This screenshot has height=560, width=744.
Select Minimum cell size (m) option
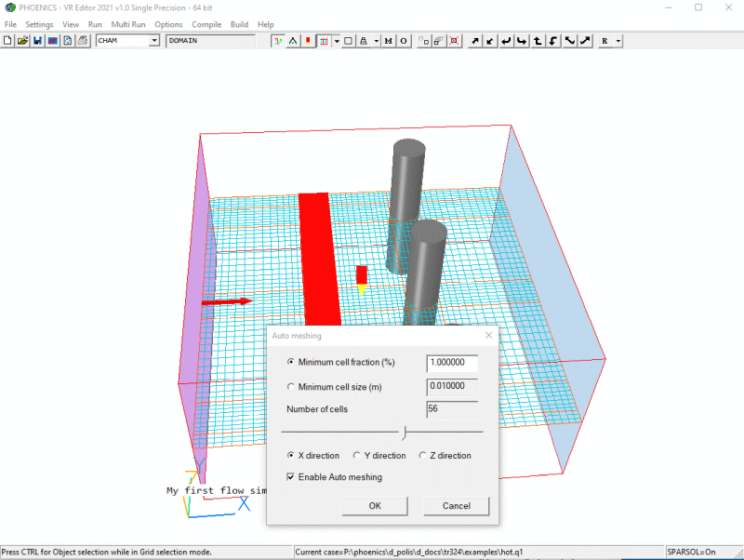[291, 386]
